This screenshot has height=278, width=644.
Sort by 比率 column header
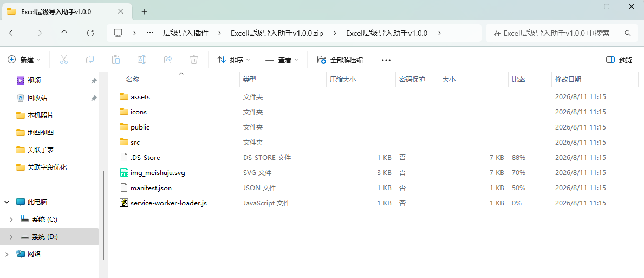click(x=518, y=80)
